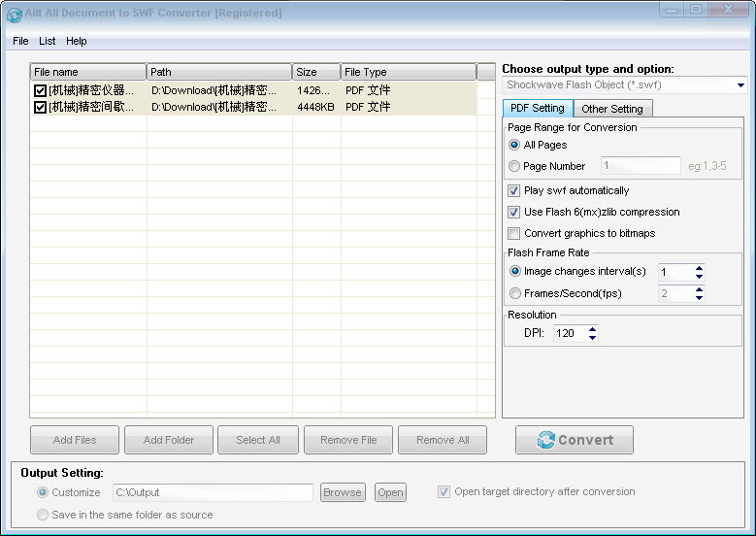The image size is (756, 536).
Task: Click the first row D:\Download path
Action: (214, 90)
